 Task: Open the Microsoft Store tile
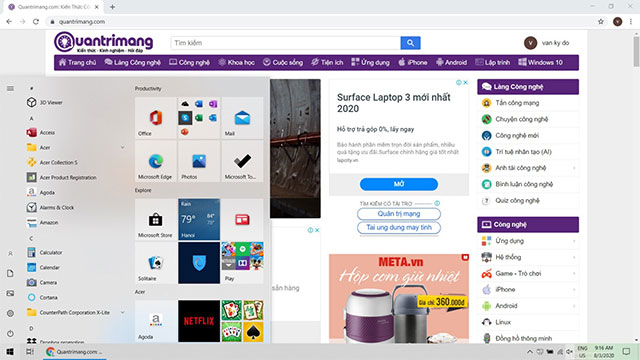tap(156, 220)
